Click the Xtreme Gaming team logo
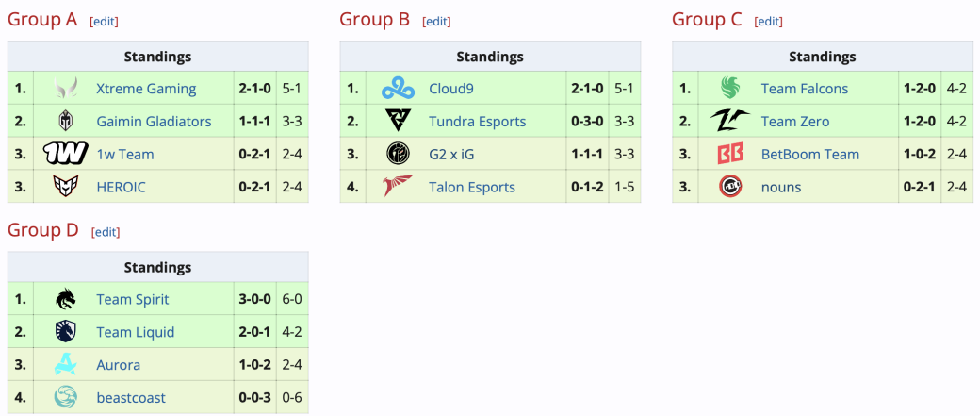 tap(66, 89)
